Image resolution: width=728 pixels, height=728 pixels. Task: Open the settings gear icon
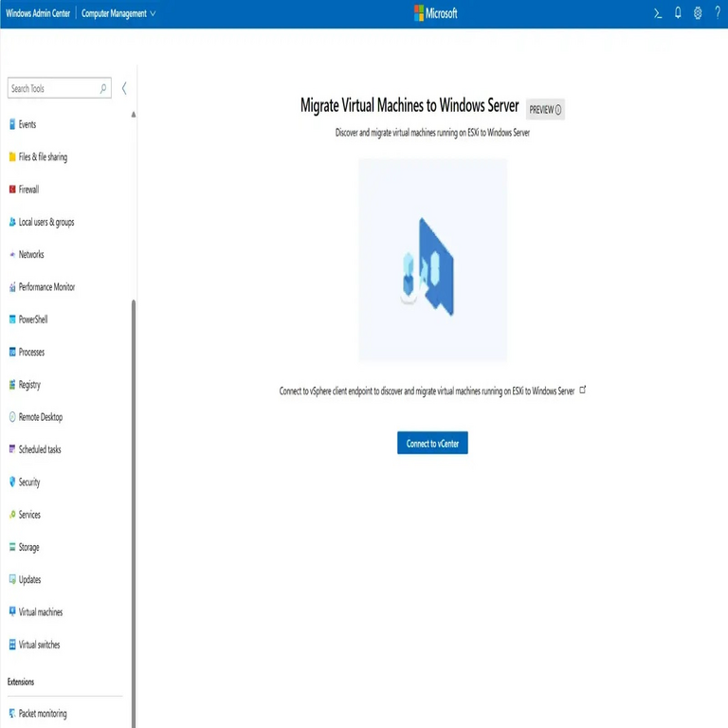click(x=698, y=13)
